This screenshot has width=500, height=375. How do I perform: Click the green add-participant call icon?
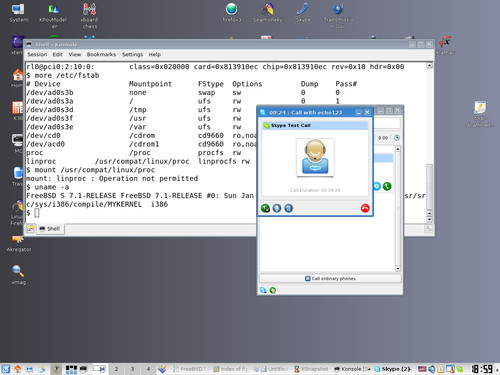click(265, 208)
